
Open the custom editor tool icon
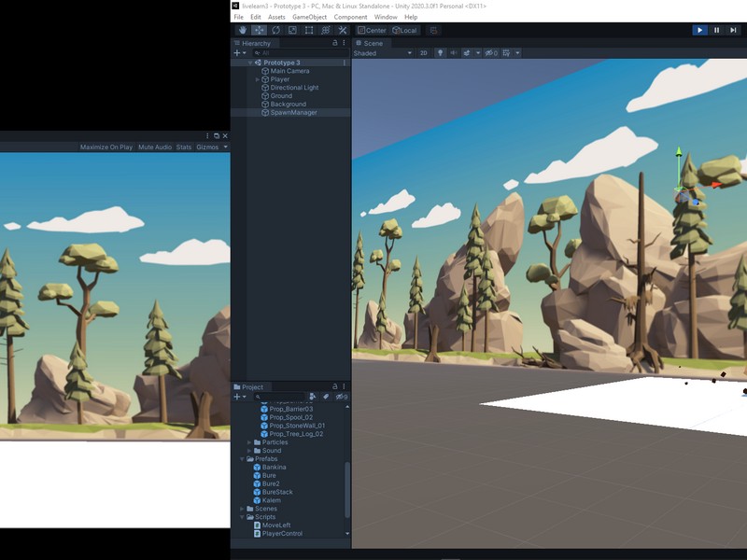click(343, 31)
